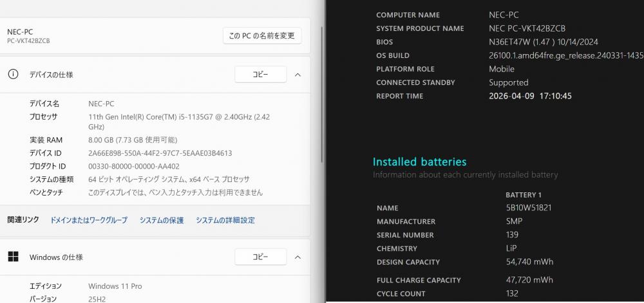Image resolution: width=644 pixels, height=303 pixels.
Task: Click the rename this PC button
Action: tap(262, 35)
